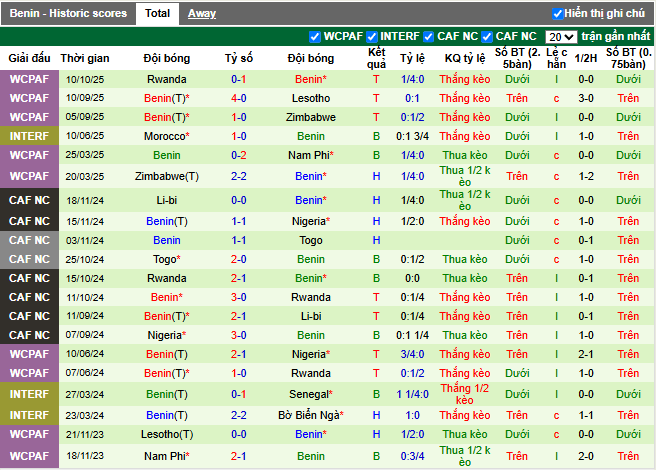Image resolution: width=656 pixels, height=470 pixels.
Task: Click the Togo away team in the 03/11/24 row
Action: click(x=310, y=241)
